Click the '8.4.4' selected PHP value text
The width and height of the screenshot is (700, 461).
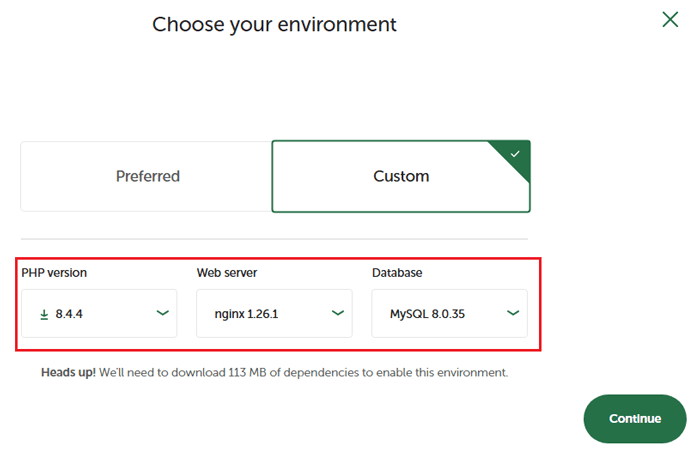(70, 314)
